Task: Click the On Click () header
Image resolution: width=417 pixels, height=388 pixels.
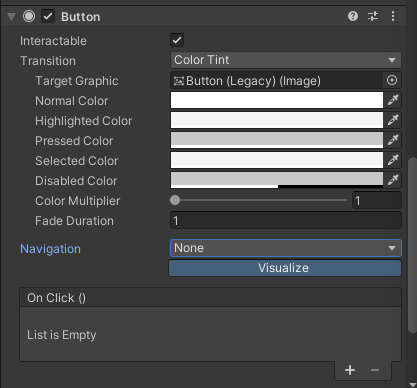Action: point(210,298)
